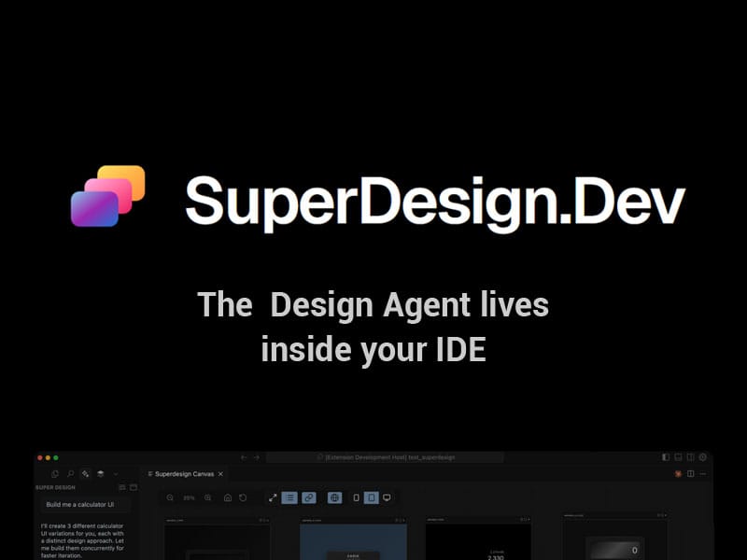
Task: Select the tablet viewport icon
Action: (x=371, y=497)
